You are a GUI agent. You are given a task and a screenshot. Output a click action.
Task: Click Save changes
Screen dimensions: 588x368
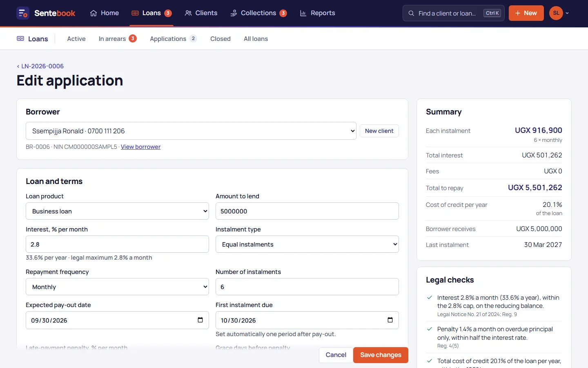pos(381,355)
